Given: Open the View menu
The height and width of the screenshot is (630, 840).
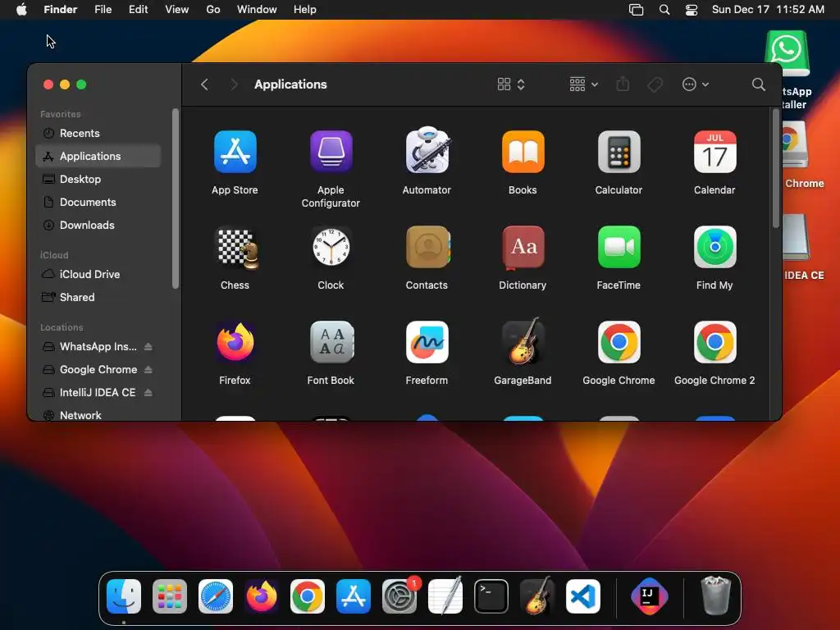Looking at the screenshot, I should [x=177, y=10].
